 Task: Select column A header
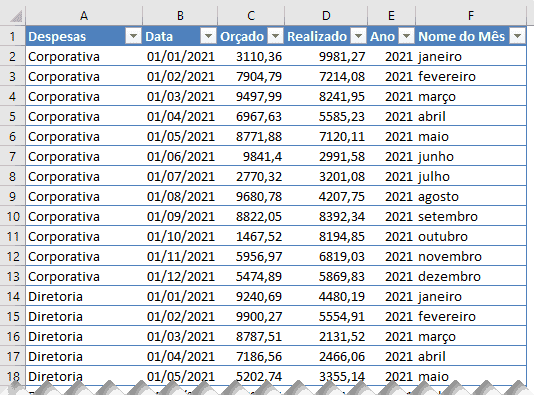[x=84, y=15]
